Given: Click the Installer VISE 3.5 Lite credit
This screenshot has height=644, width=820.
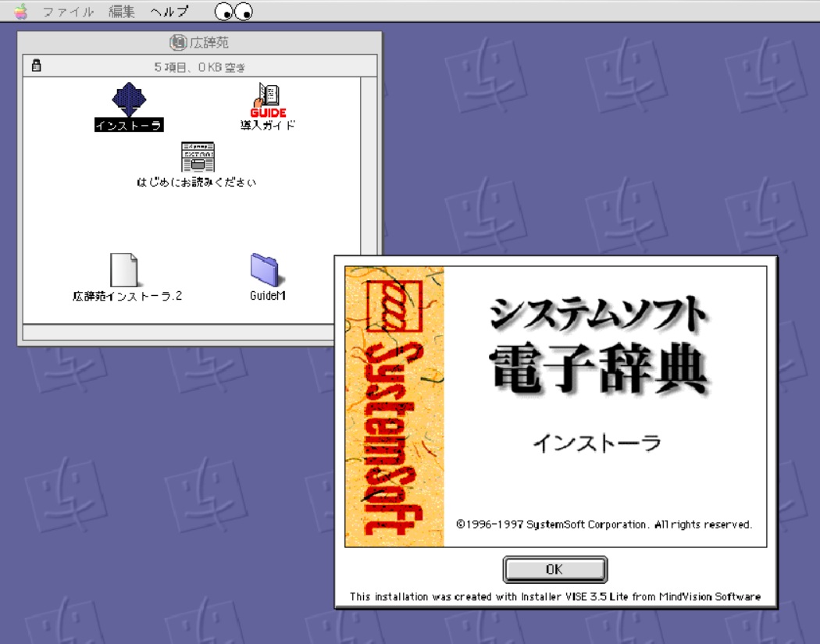Looking at the screenshot, I should [x=554, y=596].
